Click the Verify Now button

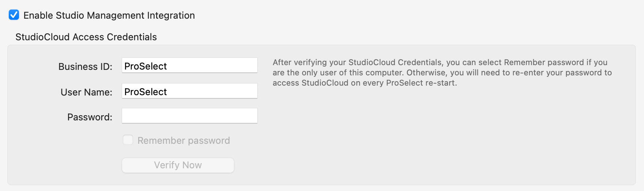(x=178, y=165)
